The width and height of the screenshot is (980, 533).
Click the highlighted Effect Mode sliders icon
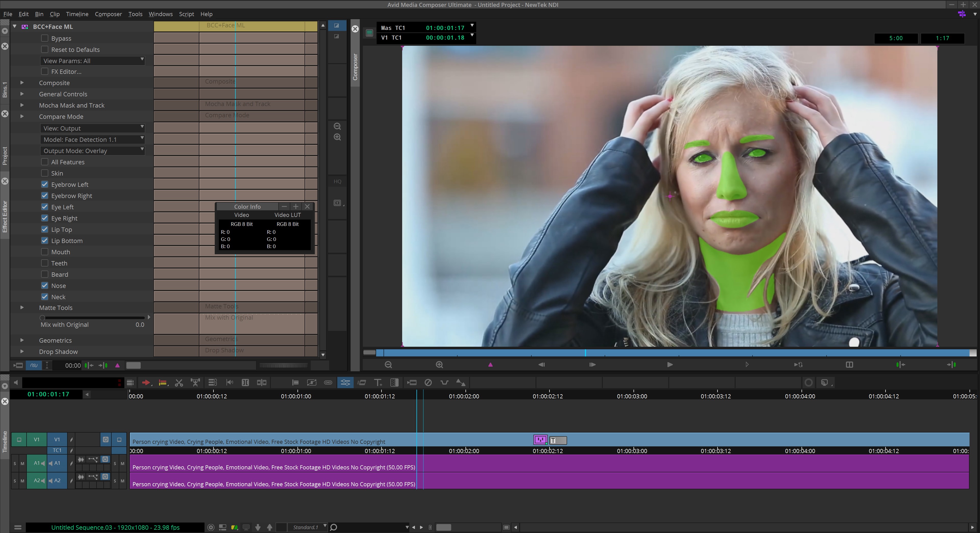tap(345, 383)
